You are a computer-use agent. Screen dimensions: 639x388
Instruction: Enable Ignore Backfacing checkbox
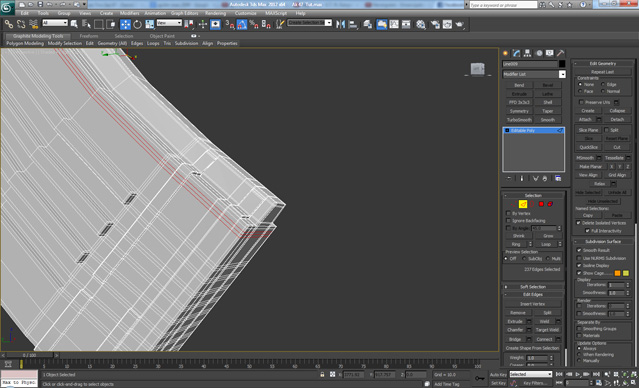508,221
